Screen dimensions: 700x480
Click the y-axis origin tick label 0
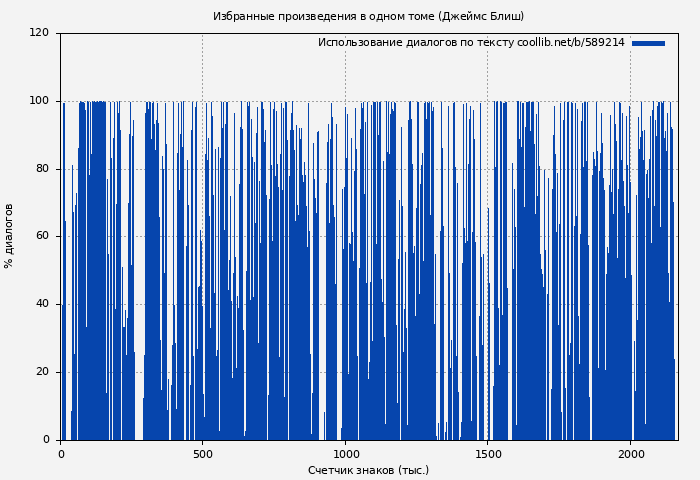46,440
